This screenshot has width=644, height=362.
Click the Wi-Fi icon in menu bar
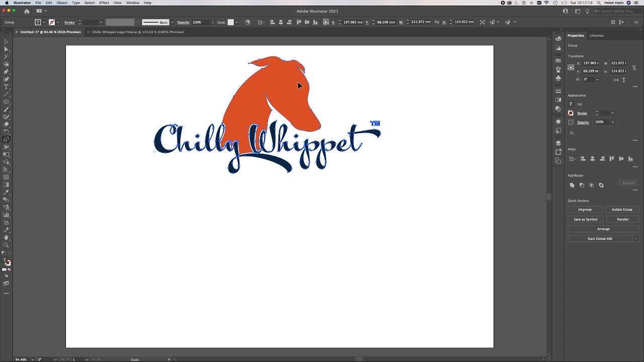(546, 3)
